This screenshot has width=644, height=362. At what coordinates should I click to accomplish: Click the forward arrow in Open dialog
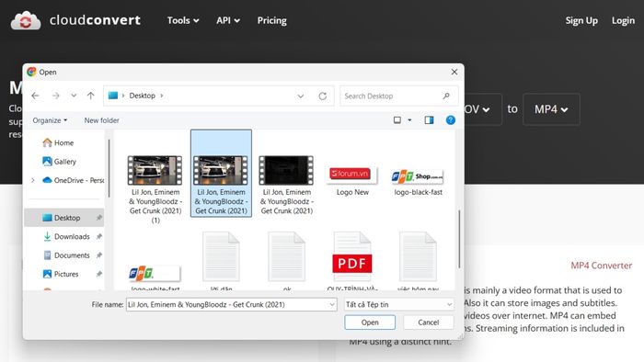point(56,96)
